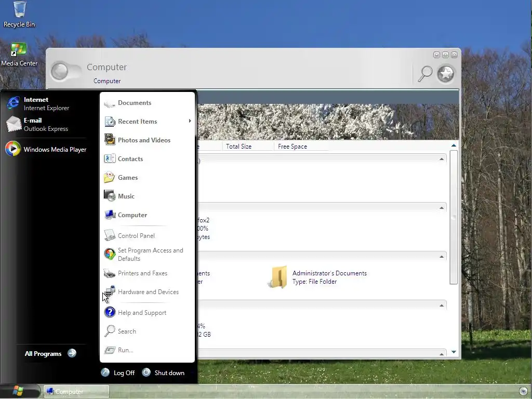Collapse the second group containing fox2

point(442,208)
